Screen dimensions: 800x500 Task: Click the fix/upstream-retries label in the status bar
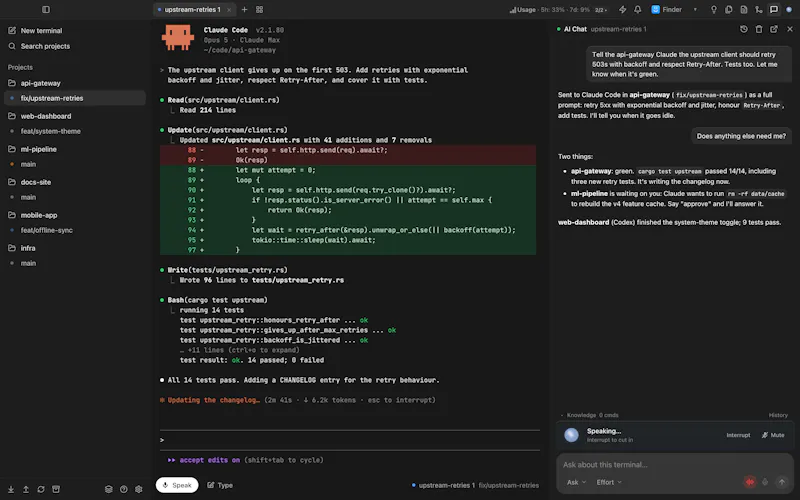509,485
